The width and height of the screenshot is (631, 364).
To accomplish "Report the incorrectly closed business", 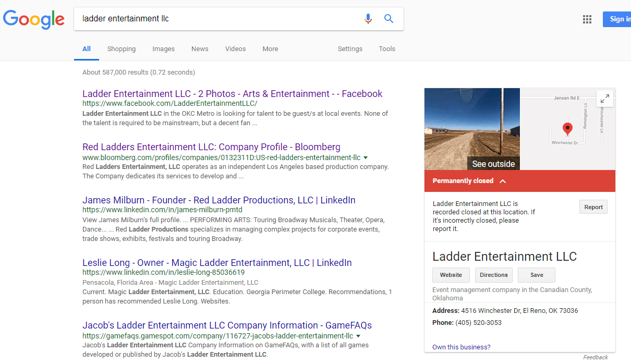I will (x=593, y=207).
